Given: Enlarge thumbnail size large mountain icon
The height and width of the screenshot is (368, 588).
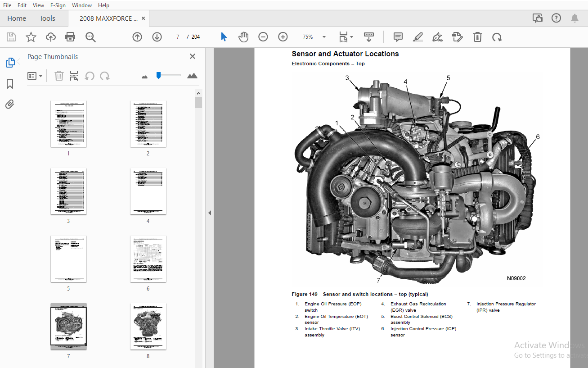Looking at the screenshot, I should pos(192,76).
